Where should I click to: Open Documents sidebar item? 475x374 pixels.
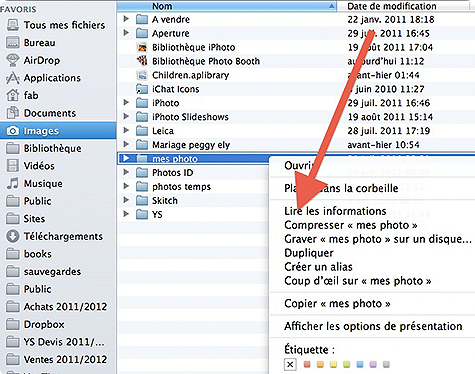click(41, 113)
